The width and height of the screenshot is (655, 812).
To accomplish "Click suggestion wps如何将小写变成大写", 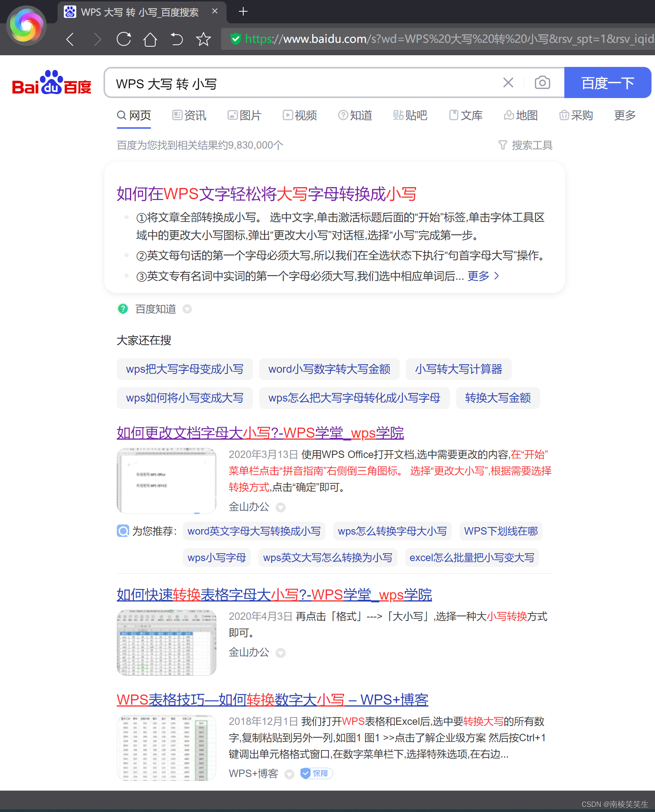I will [184, 398].
